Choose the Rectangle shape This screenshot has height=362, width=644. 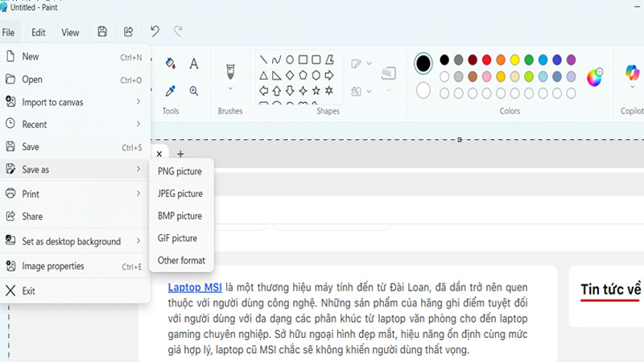(303, 60)
